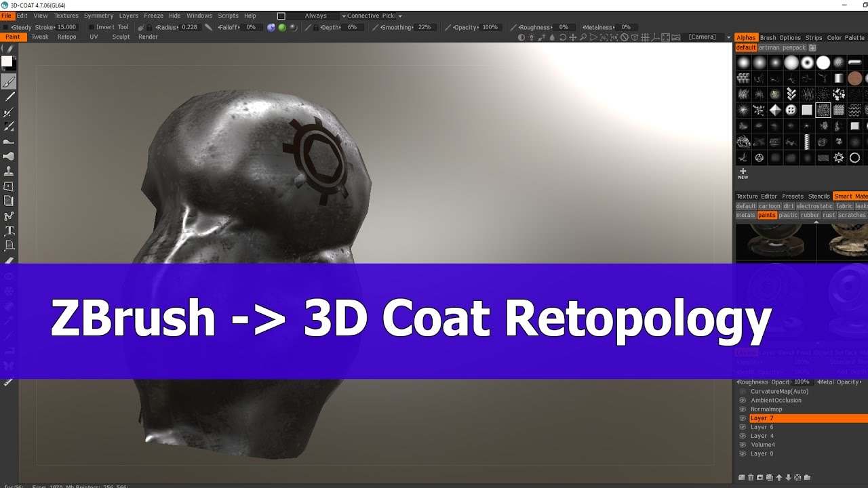The height and width of the screenshot is (488, 868).
Task: Toggle the lock icon beside Depth
Action: [x=316, y=27]
